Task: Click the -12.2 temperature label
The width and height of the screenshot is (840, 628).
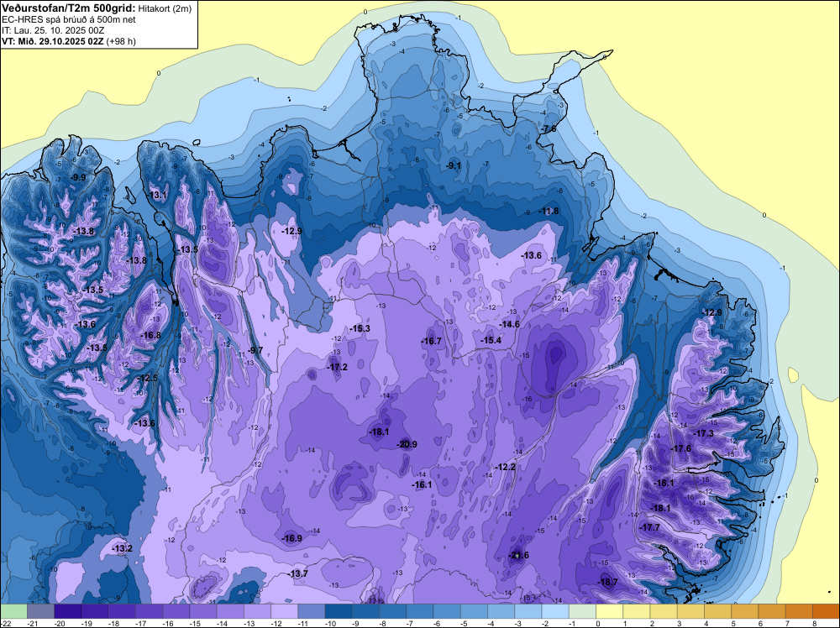Action: 505,468
